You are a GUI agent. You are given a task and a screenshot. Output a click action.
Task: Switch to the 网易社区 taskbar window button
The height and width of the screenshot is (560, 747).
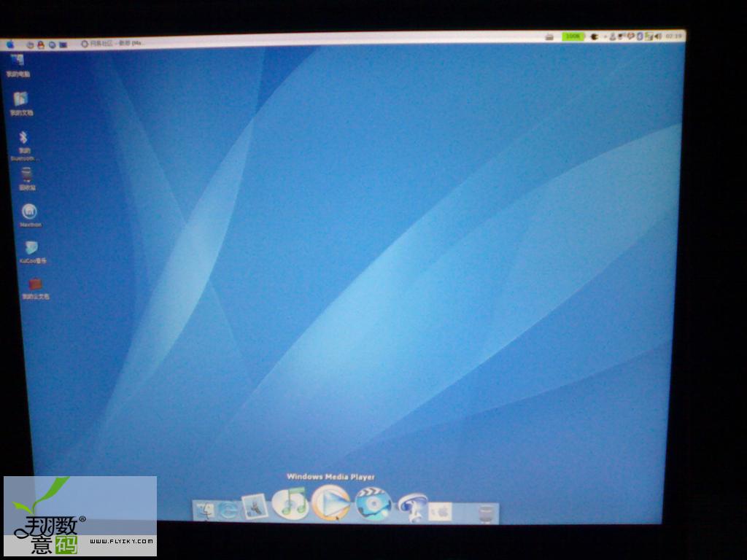pos(112,43)
